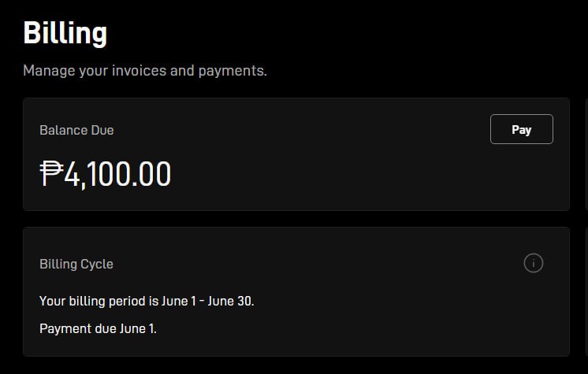The width and height of the screenshot is (588, 374).
Task: Click the Billing page heading
Action: point(65,34)
